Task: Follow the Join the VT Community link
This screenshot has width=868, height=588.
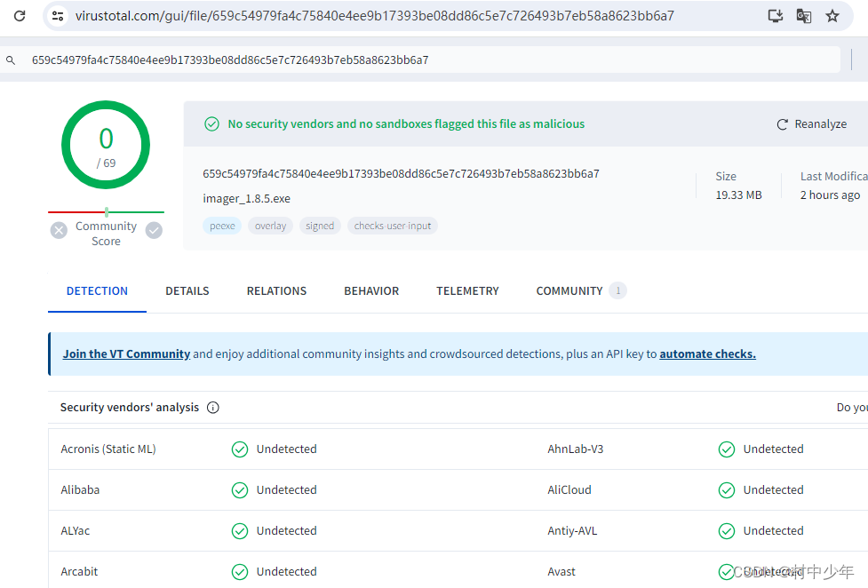Action: (126, 354)
